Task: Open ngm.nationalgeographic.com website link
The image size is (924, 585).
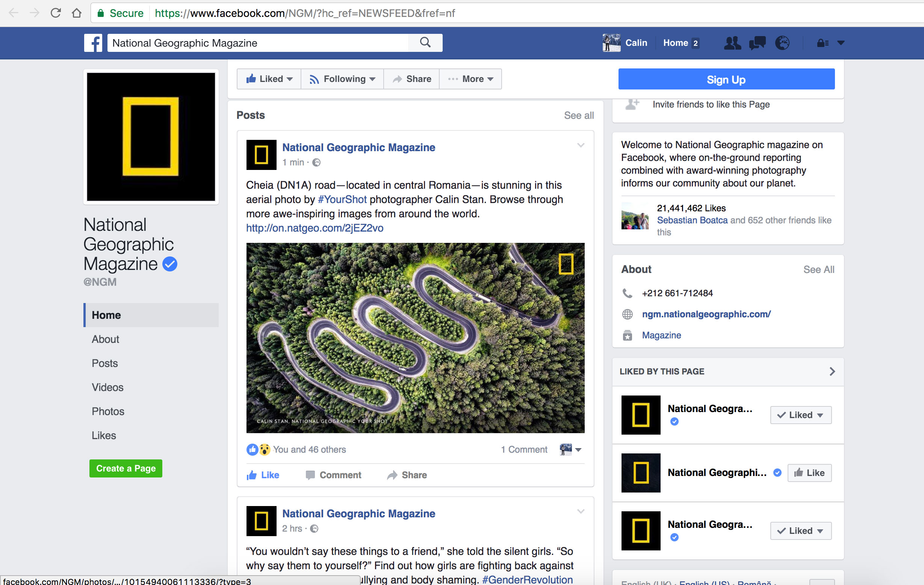Action: [x=706, y=314]
